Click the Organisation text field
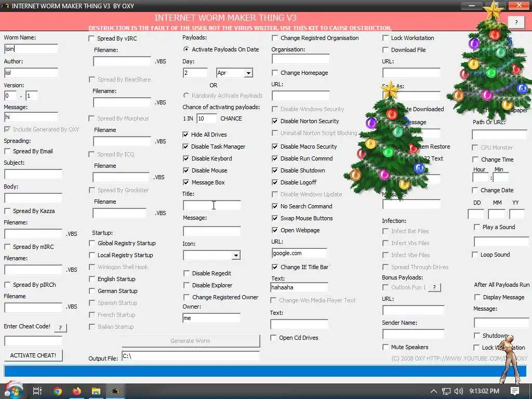Viewport: 532px width, 399px height. point(301,59)
